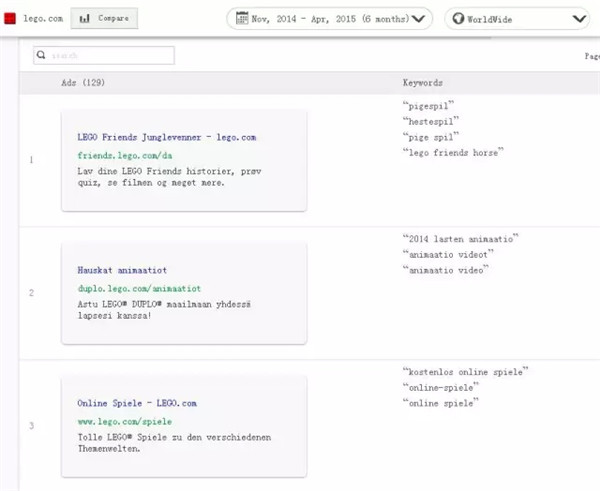Click the red lego.com favicon
The image size is (600, 491).
click(10, 18)
